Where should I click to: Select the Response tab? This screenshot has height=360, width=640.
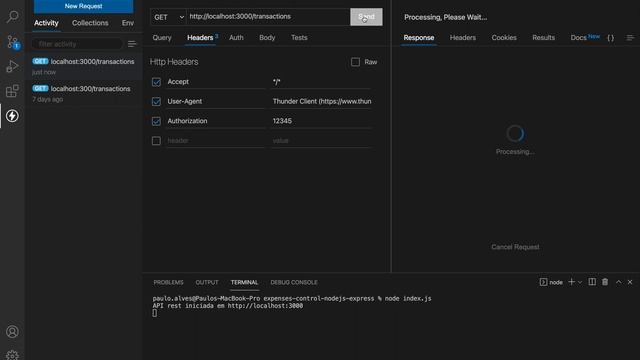[419, 38]
